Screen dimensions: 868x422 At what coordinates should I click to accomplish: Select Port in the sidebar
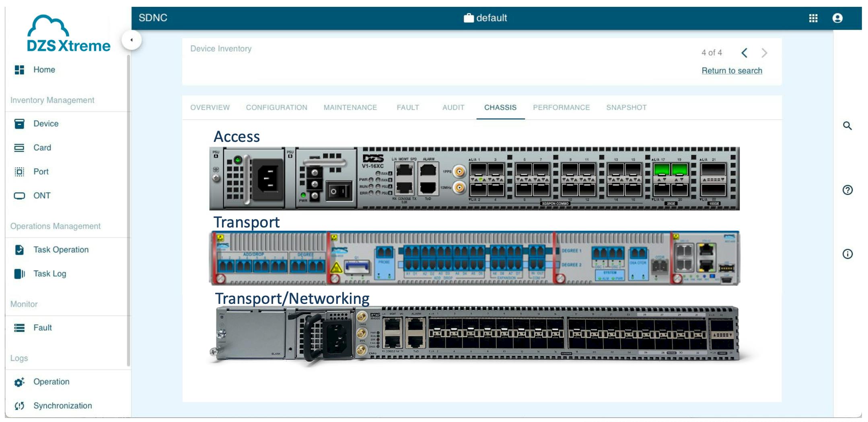[41, 172]
